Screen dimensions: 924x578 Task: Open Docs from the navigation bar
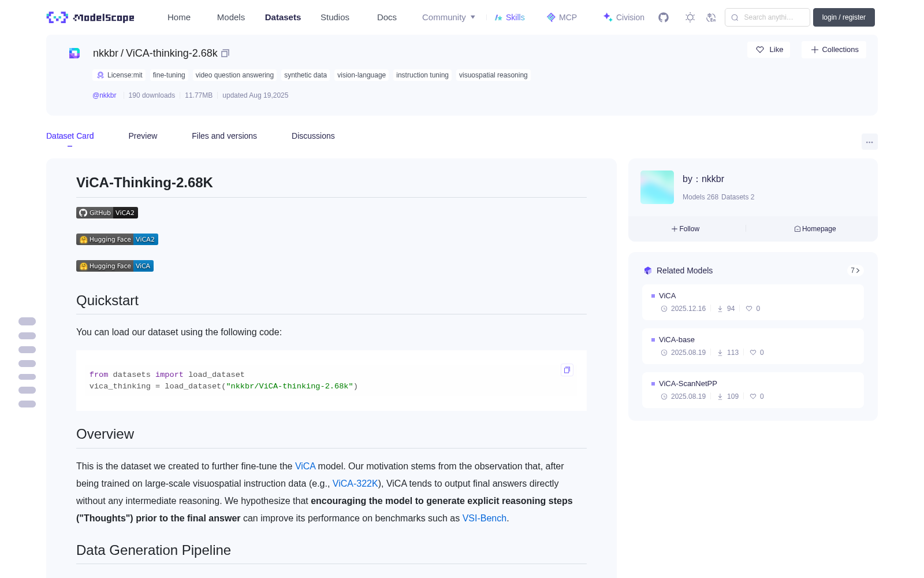point(387,17)
